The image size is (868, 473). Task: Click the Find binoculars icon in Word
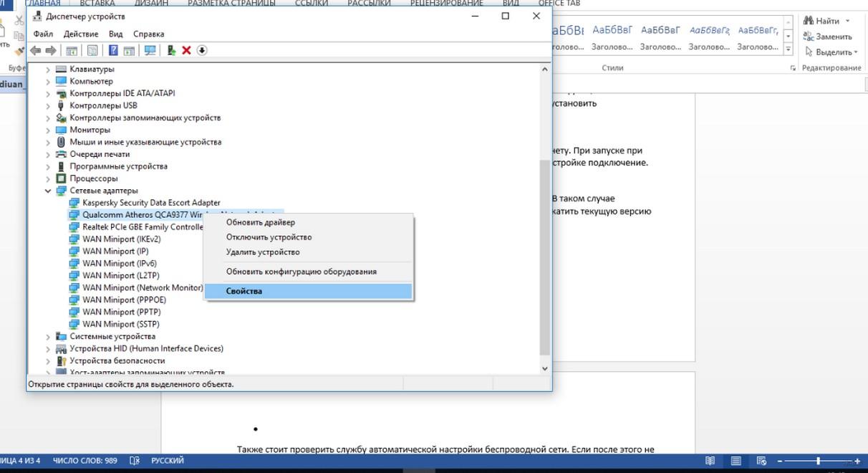808,21
